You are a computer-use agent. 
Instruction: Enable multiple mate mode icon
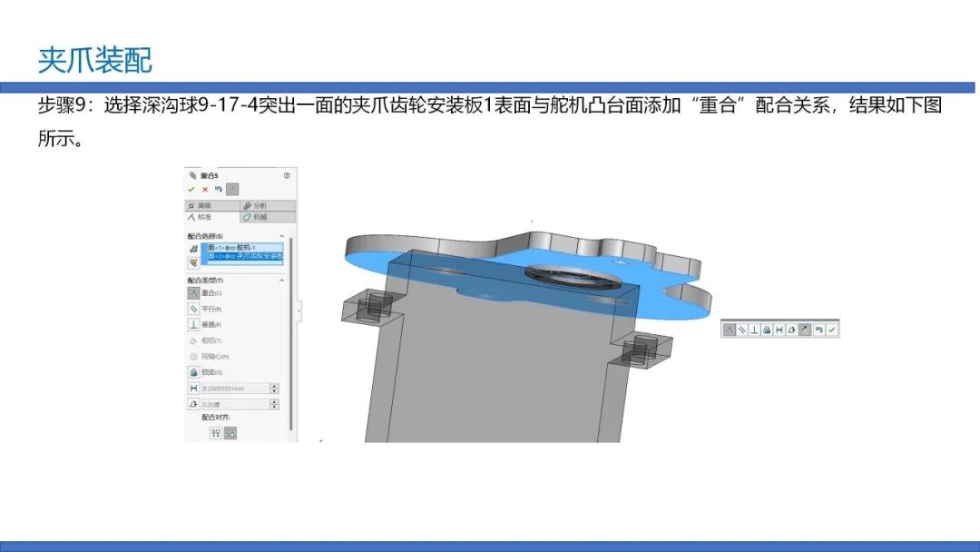pyautogui.click(x=193, y=262)
